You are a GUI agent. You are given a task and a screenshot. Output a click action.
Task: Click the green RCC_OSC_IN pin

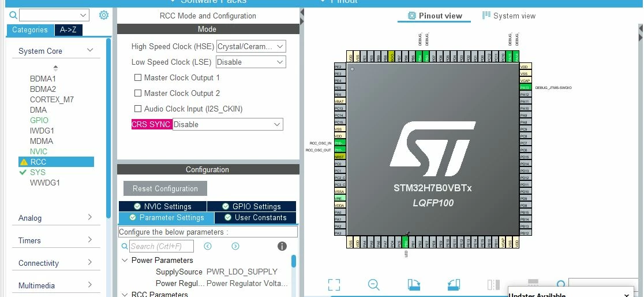[x=340, y=143]
